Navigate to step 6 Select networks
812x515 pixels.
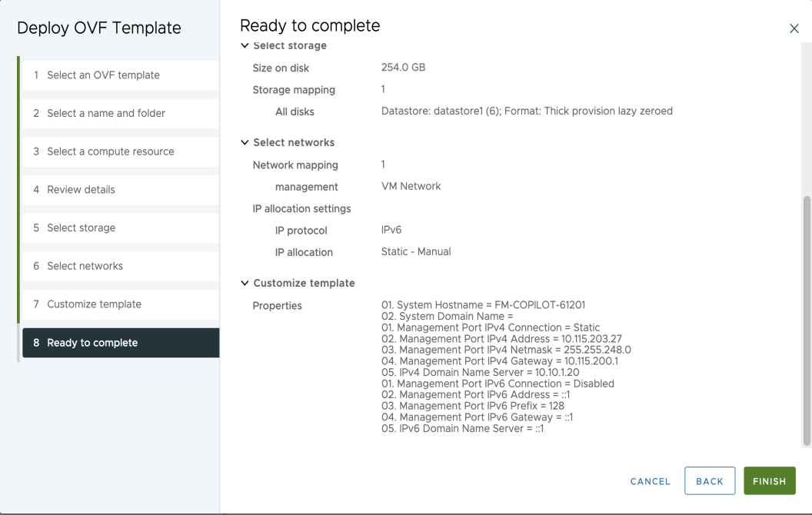pos(85,266)
